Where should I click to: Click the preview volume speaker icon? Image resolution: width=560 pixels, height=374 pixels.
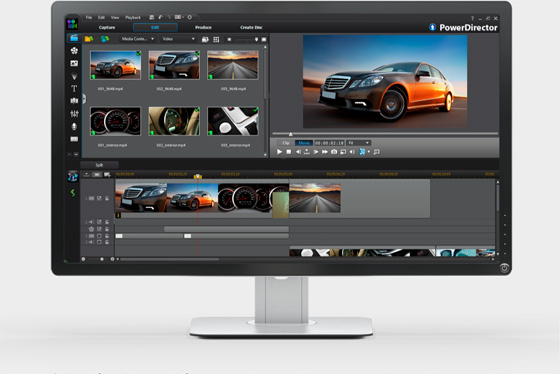coord(352,152)
